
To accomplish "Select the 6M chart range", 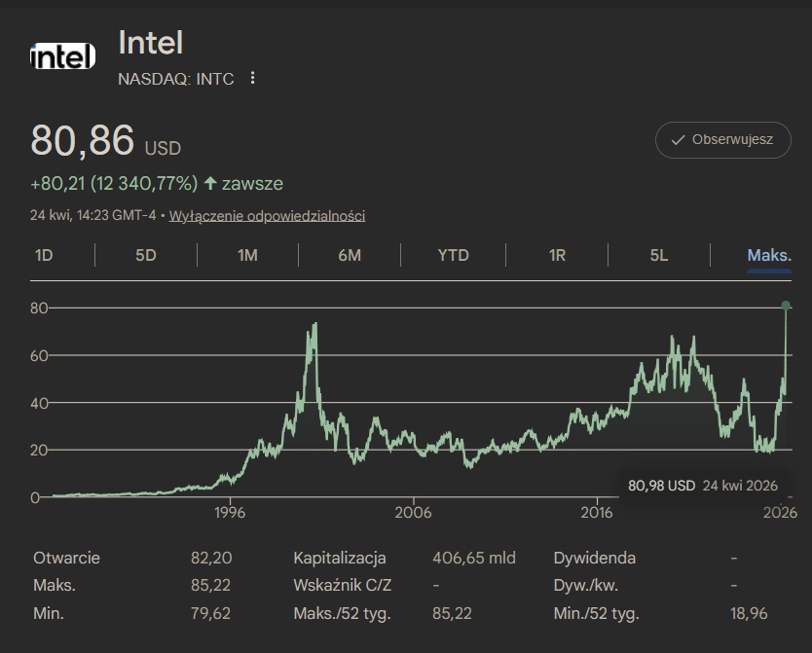I will 350,255.
